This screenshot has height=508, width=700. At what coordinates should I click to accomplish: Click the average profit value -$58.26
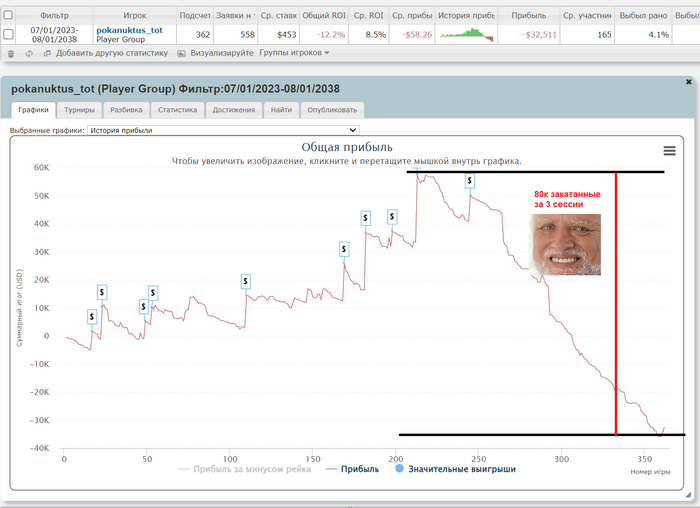click(x=418, y=34)
